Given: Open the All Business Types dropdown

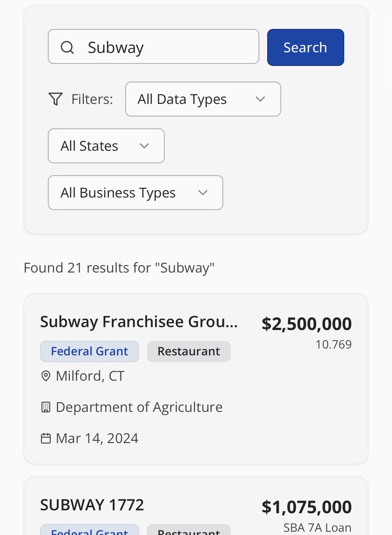Looking at the screenshot, I should click(135, 193).
